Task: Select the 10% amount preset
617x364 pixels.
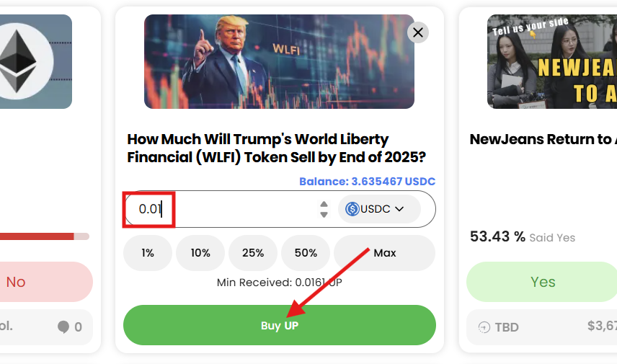Action: (200, 253)
